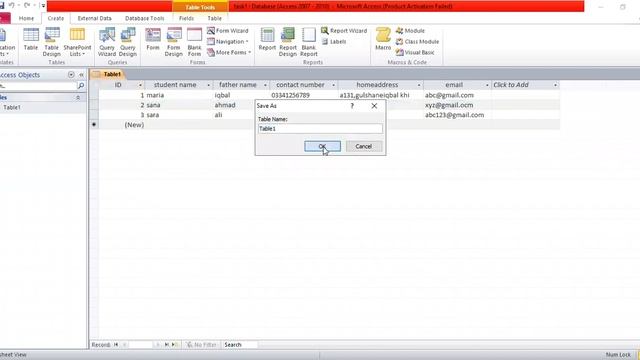This screenshot has height=360, width=640.
Task: Collapse the Tables group in the navigation pane
Action: click(78, 98)
